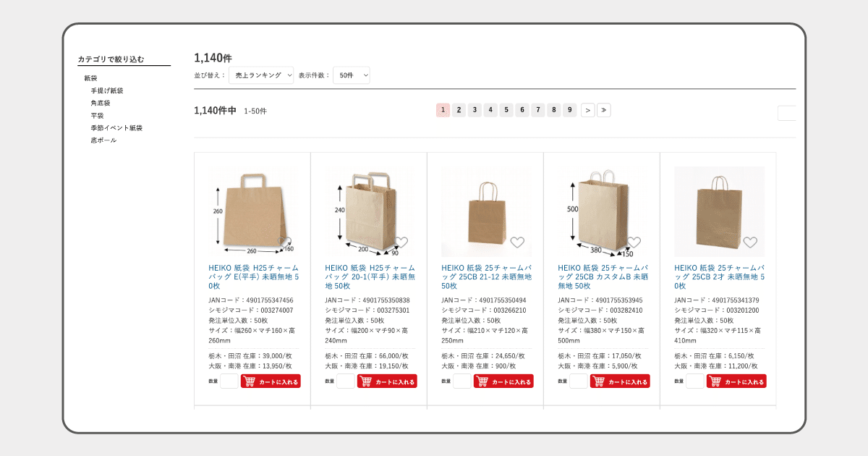This screenshot has width=868, height=456.
Task: Add H25 チャームバッグ 20-1(平手) to cart
Action: point(387,381)
